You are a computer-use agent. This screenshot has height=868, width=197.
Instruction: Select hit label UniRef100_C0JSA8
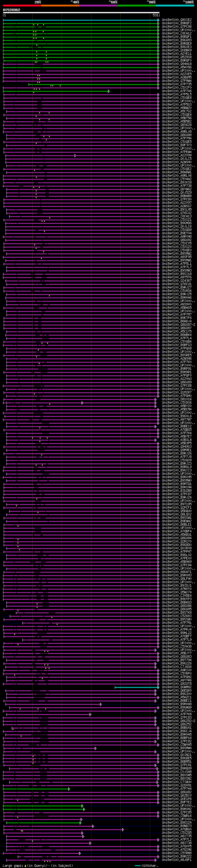[x=177, y=772]
